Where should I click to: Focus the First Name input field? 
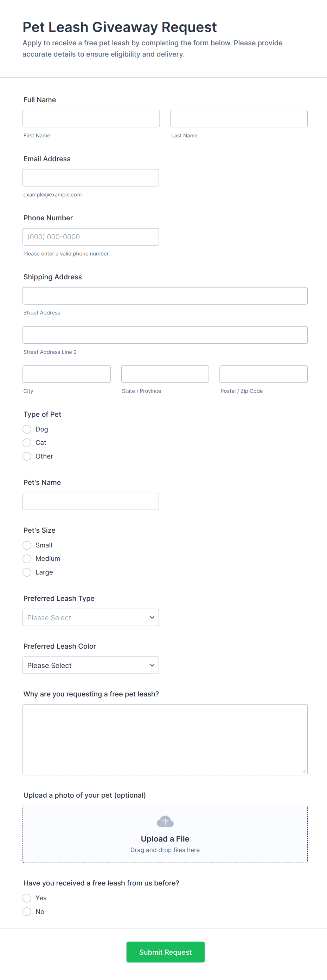pyautogui.click(x=91, y=119)
